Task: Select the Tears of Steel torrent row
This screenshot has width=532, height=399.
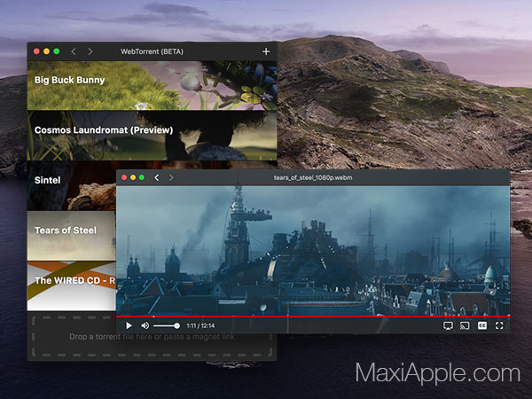Action: (x=72, y=236)
